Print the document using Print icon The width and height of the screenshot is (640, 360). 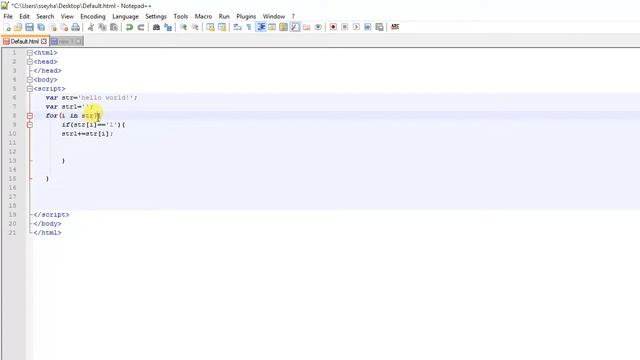[76, 27]
